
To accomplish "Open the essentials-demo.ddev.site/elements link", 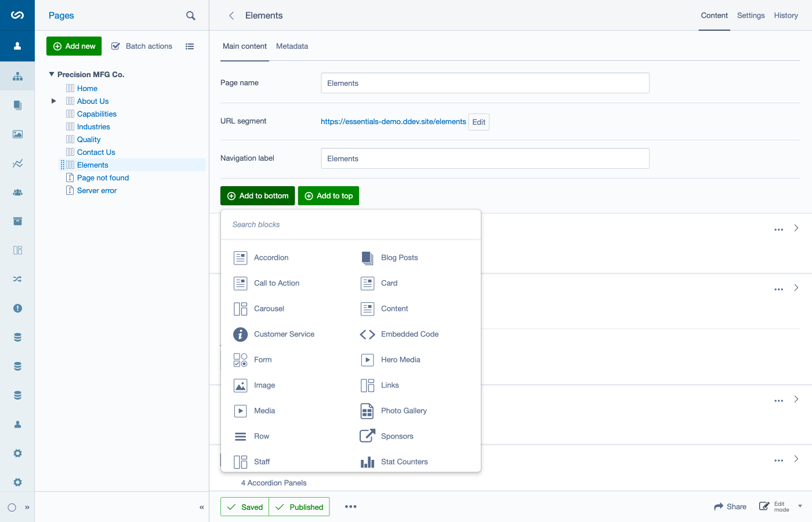I will click(393, 122).
